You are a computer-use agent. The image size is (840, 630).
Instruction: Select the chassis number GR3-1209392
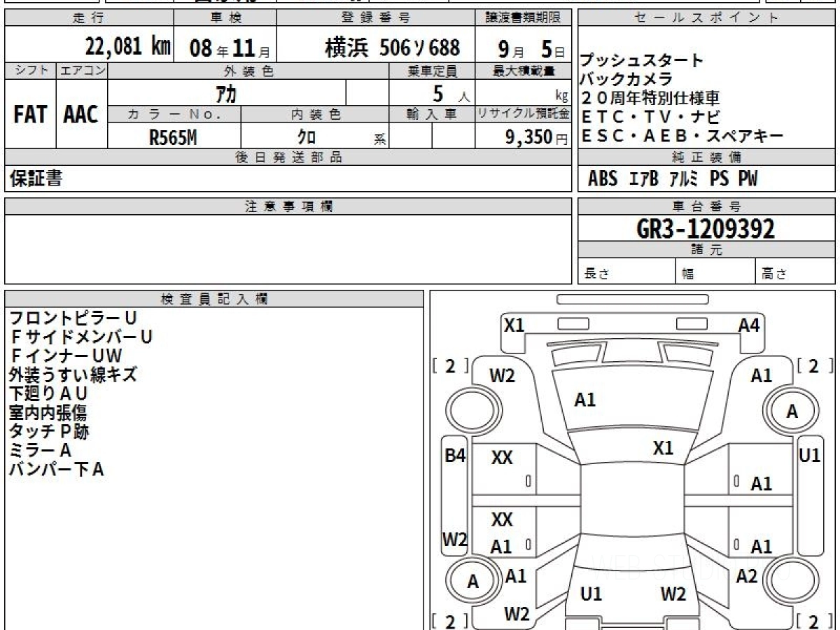coord(706,229)
